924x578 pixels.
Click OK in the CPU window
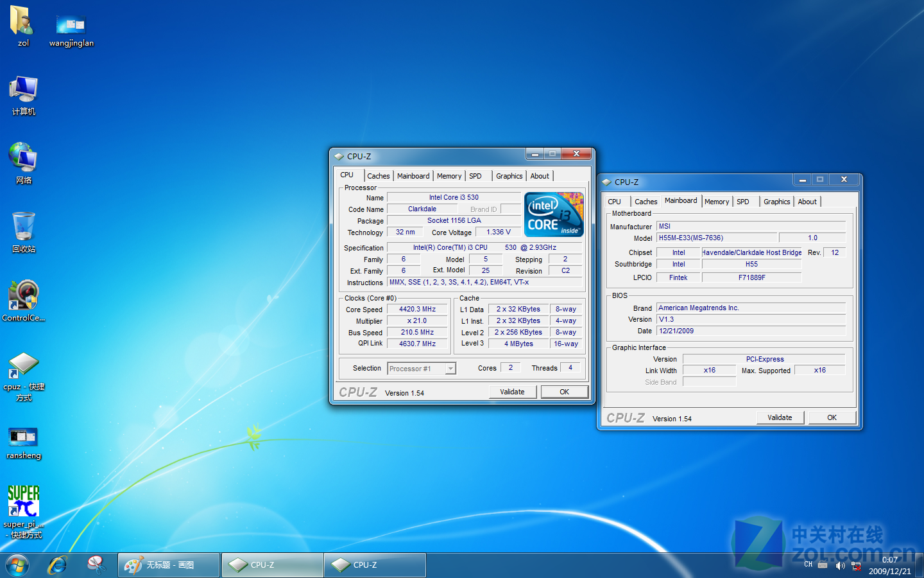pyautogui.click(x=565, y=392)
